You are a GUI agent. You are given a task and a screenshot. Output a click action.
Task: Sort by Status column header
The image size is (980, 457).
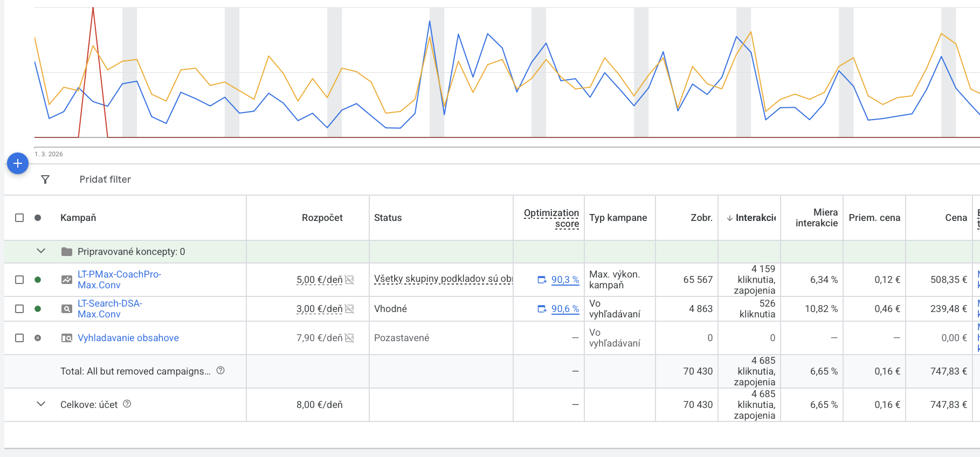pos(388,218)
